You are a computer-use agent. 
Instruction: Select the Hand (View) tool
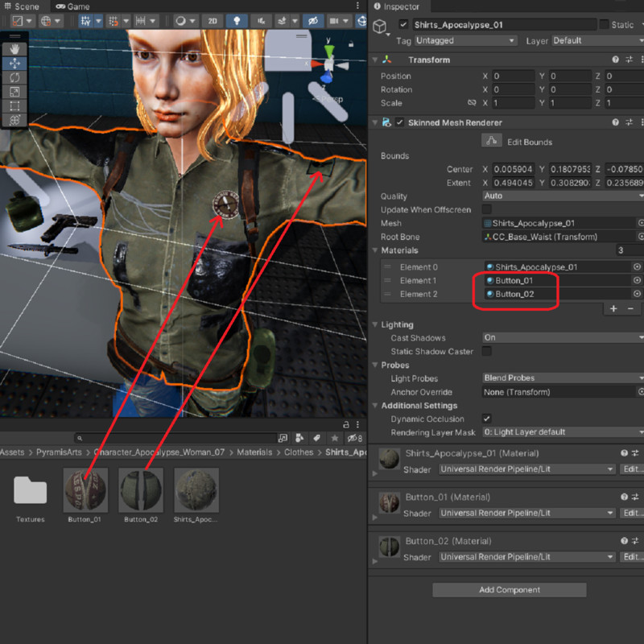tap(15, 49)
